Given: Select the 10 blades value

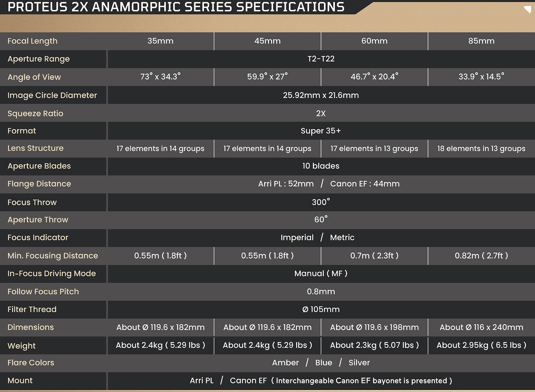Looking at the screenshot, I should click(321, 166).
